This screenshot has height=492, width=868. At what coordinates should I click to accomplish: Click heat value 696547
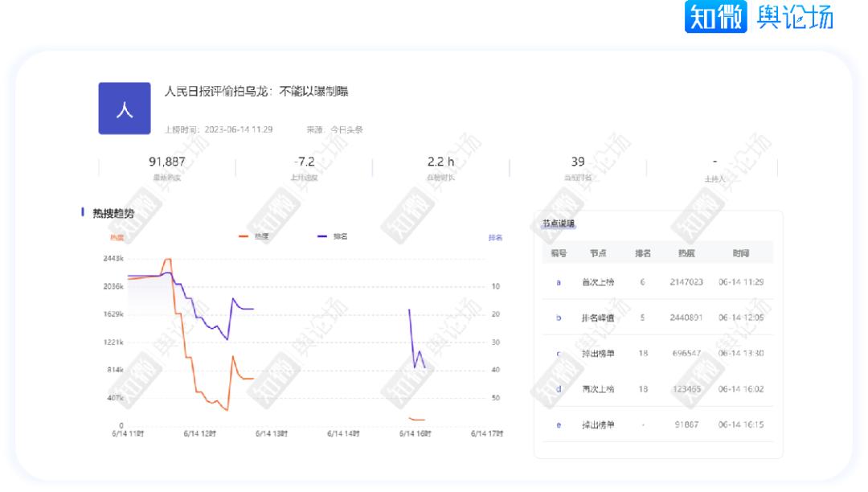click(686, 353)
